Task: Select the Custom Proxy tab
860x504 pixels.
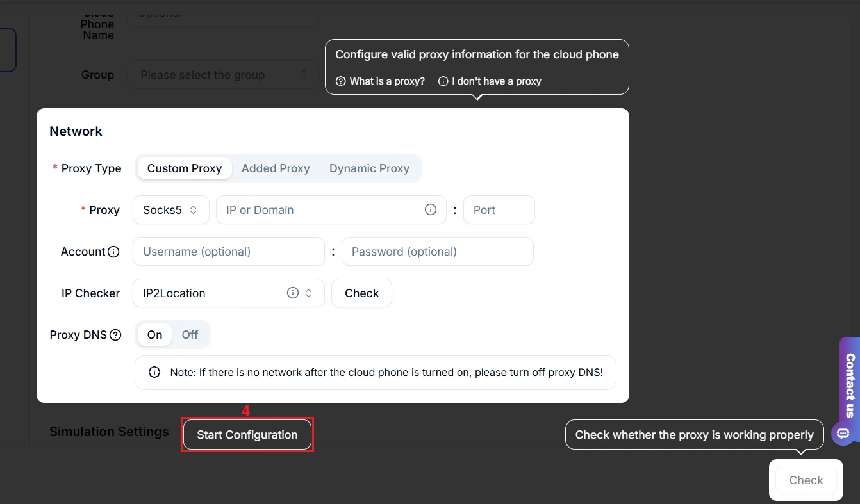Action: coord(185,168)
